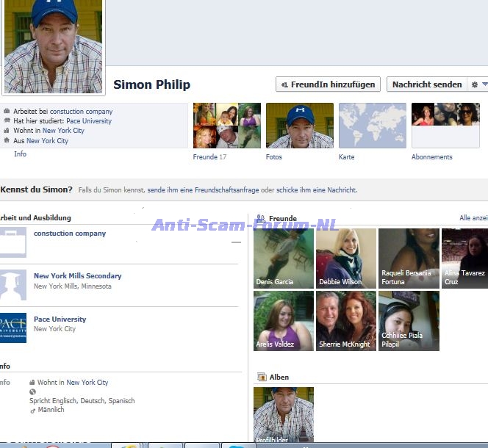Click the large profile picture of Simon Philip

pyautogui.click(x=53, y=46)
